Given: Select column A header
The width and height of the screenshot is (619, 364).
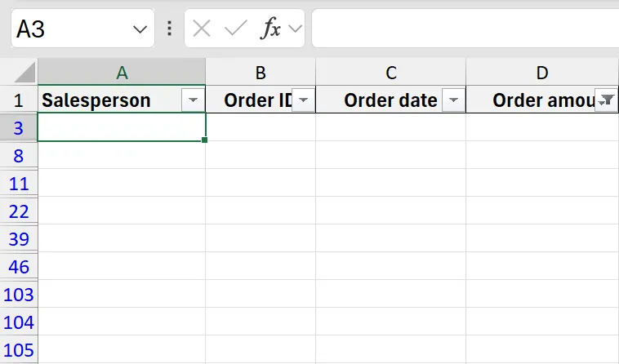Looking at the screenshot, I should tap(122, 73).
